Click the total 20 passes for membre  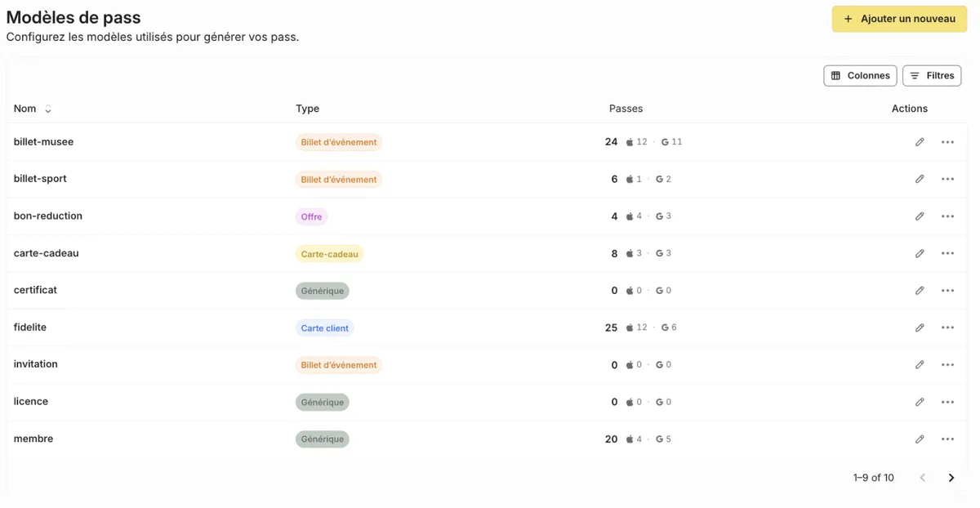(x=612, y=439)
